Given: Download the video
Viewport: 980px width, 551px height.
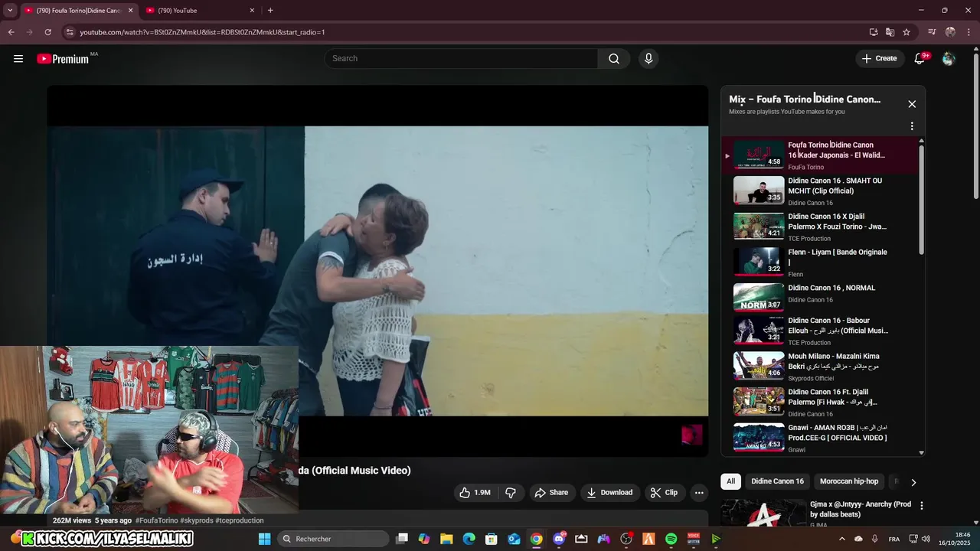Looking at the screenshot, I should tap(609, 493).
